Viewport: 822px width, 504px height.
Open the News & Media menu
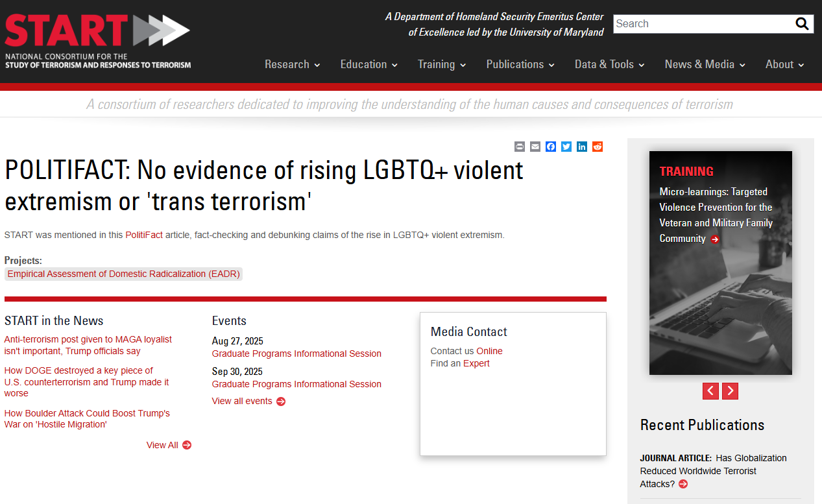click(x=705, y=64)
